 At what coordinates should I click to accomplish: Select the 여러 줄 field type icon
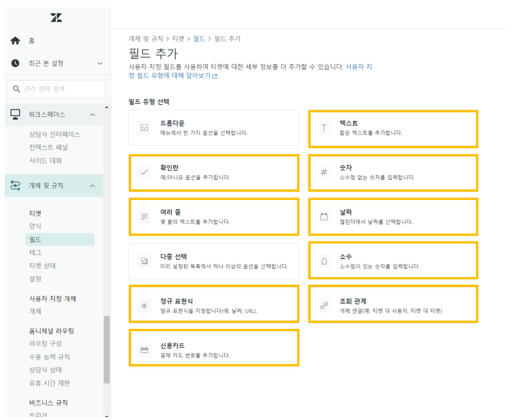tap(144, 216)
